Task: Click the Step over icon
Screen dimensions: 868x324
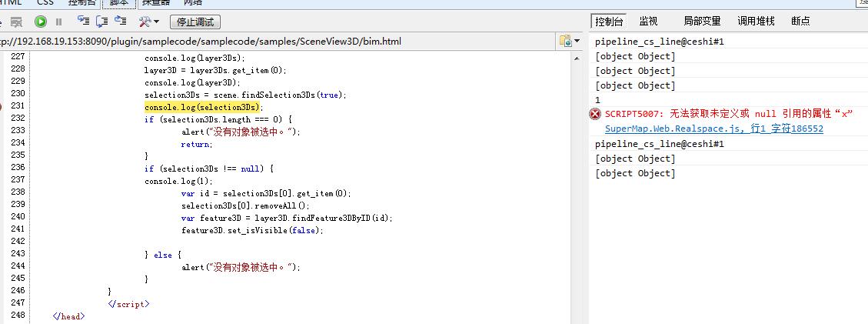Action: pos(101,21)
